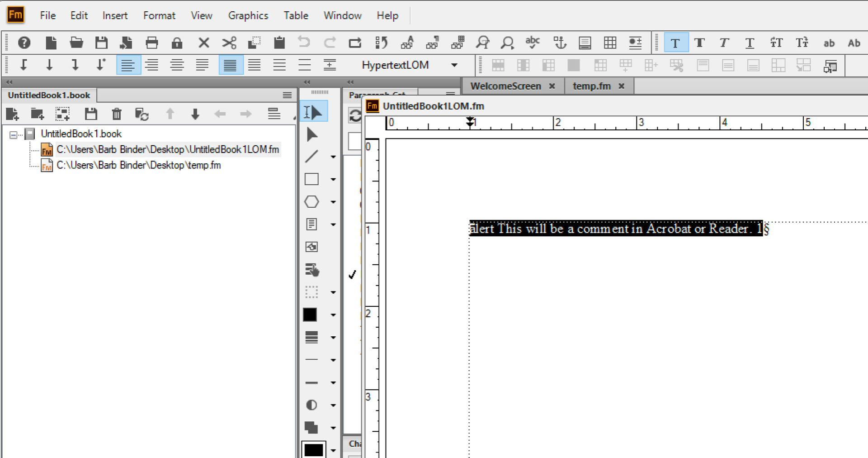Open the Graphics menu
The width and height of the screenshot is (868, 458).
(x=248, y=15)
